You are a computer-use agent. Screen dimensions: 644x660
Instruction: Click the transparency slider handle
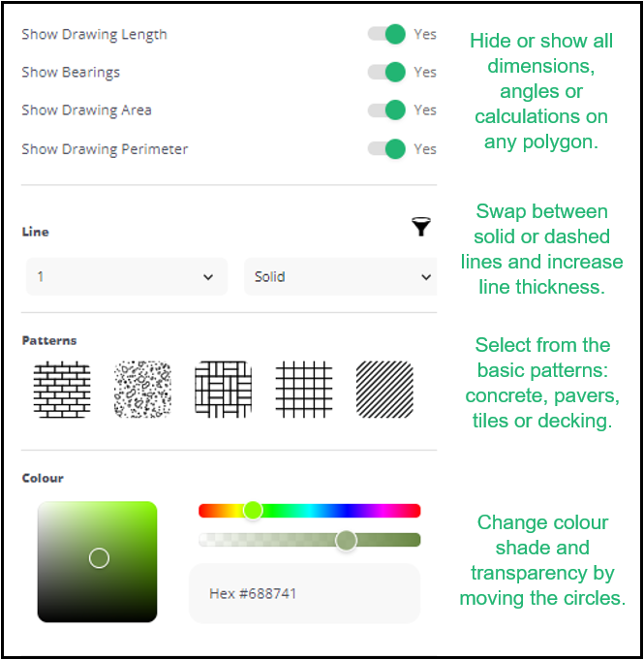[346, 541]
